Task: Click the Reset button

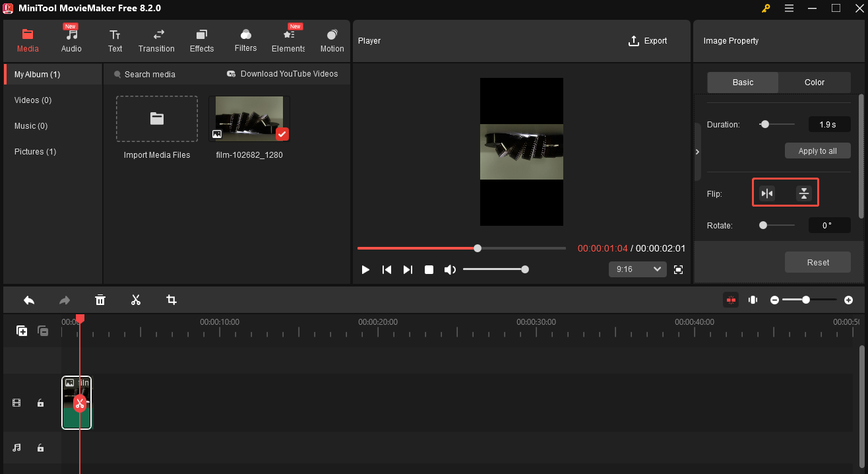Action: [818, 262]
